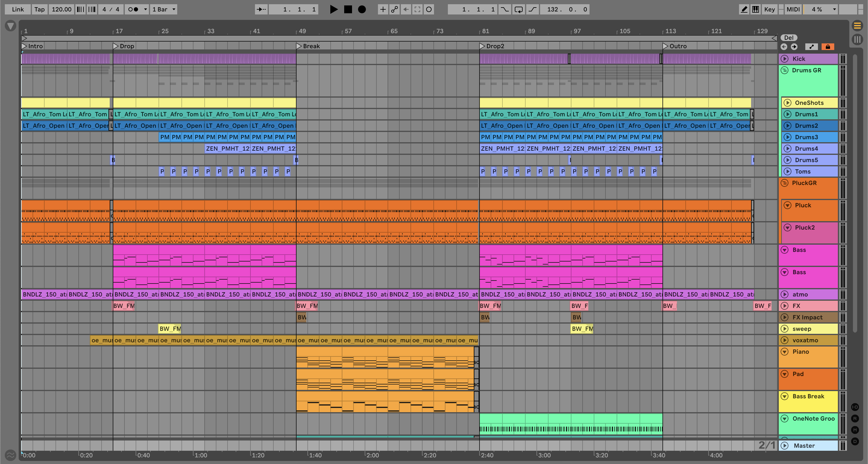868x464 pixels.
Task: Click the Del locator button
Action: click(x=788, y=38)
